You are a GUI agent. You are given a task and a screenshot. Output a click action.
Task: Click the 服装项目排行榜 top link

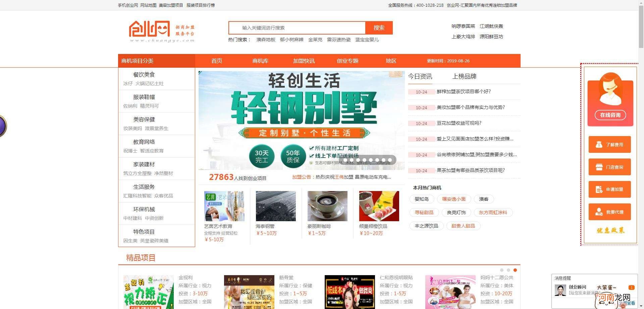pos(201,5)
